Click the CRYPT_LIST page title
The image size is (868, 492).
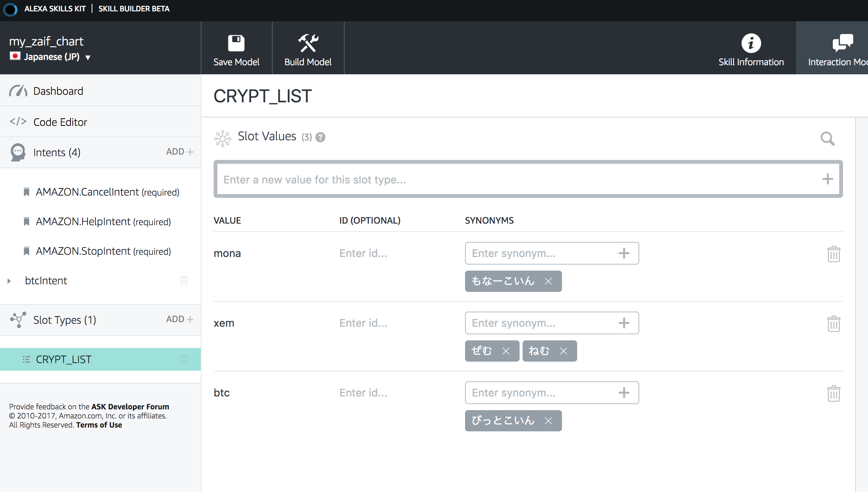(262, 96)
